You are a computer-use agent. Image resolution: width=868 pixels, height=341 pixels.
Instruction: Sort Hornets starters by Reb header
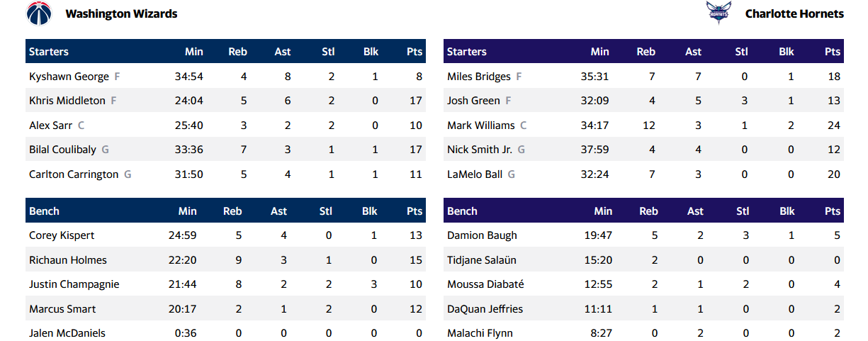click(646, 52)
